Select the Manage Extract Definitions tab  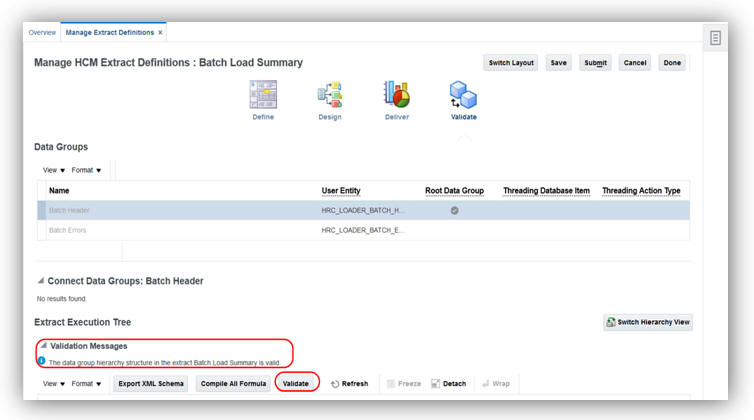(x=110, y=33)
